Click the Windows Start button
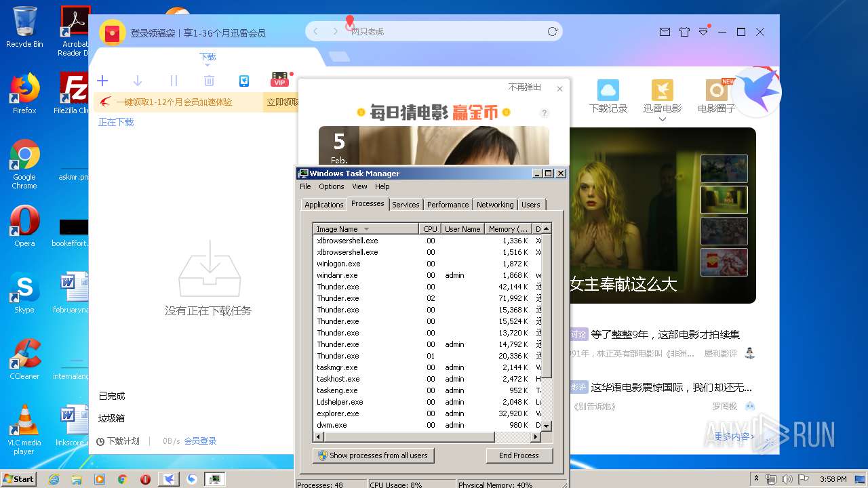Viewport: 868px width, 488px height. (x=18, y=479)
